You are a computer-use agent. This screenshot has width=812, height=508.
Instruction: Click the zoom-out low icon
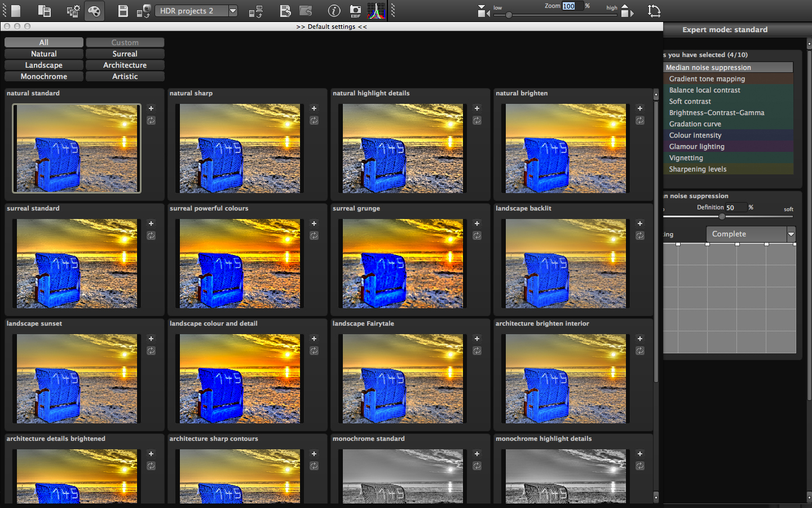click(483, 11)
